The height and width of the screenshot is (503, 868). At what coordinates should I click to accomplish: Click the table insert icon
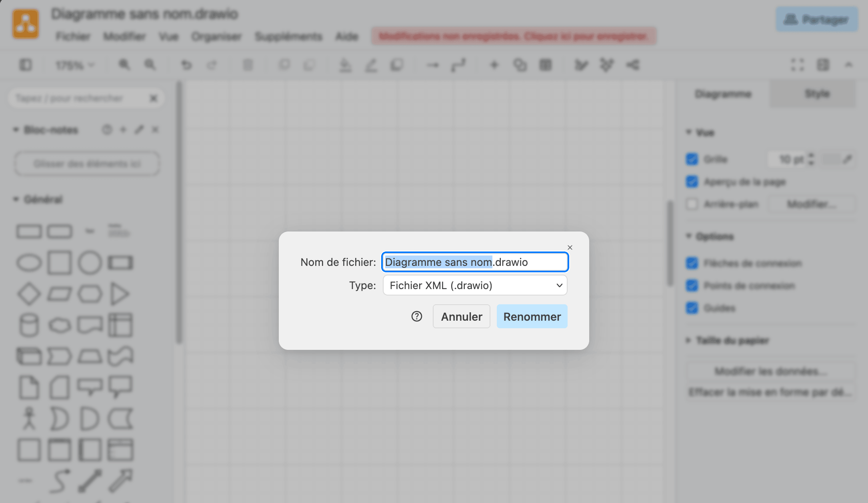545,65
